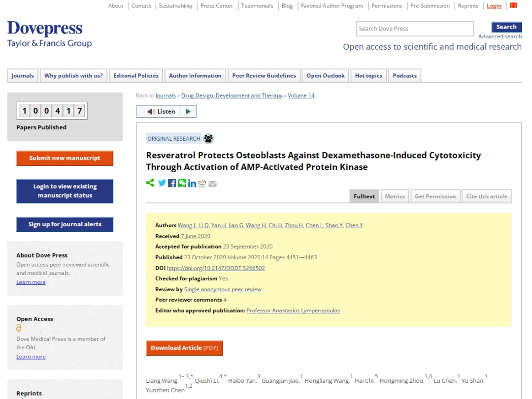The image size is (532, 399).
Task: Click author link Wang L
Action: pyautogui.click(x=187, y=225)
